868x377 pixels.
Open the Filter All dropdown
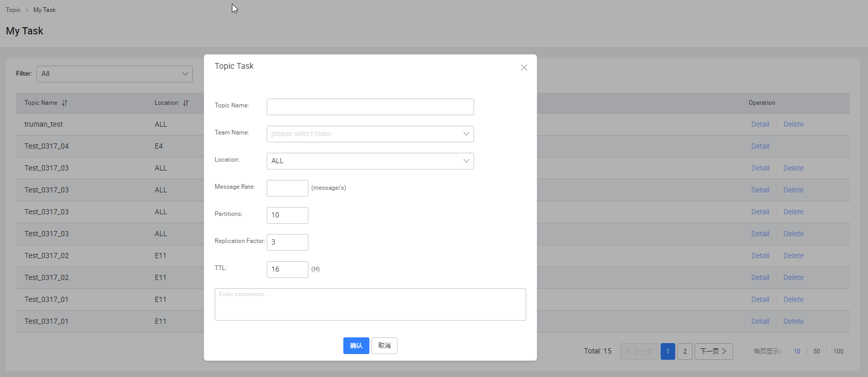tap(115, 74)
